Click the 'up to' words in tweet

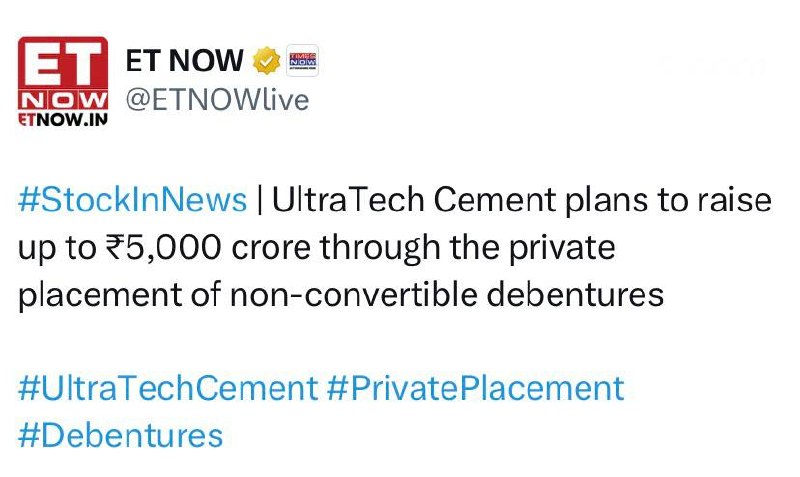(x=57, y=248)
